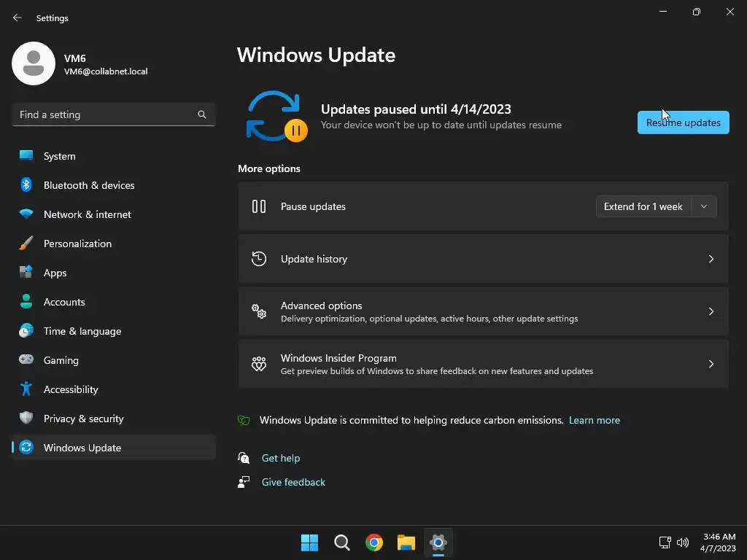Click the Privacy & security shield icon
747x560 pixels.
click(x=26, y=418)
